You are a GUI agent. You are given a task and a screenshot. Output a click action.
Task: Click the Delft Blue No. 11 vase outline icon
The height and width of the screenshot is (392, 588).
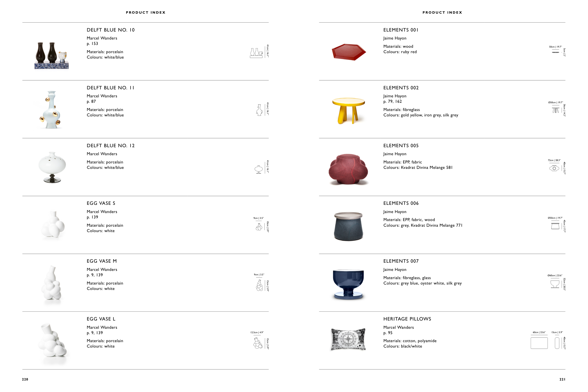[x=259, y=110]
